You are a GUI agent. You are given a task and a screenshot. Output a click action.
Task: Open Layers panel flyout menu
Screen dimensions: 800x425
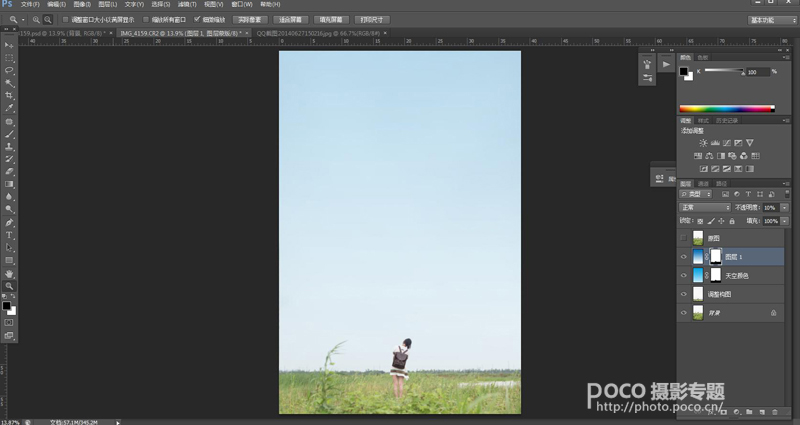click(786, 184)
